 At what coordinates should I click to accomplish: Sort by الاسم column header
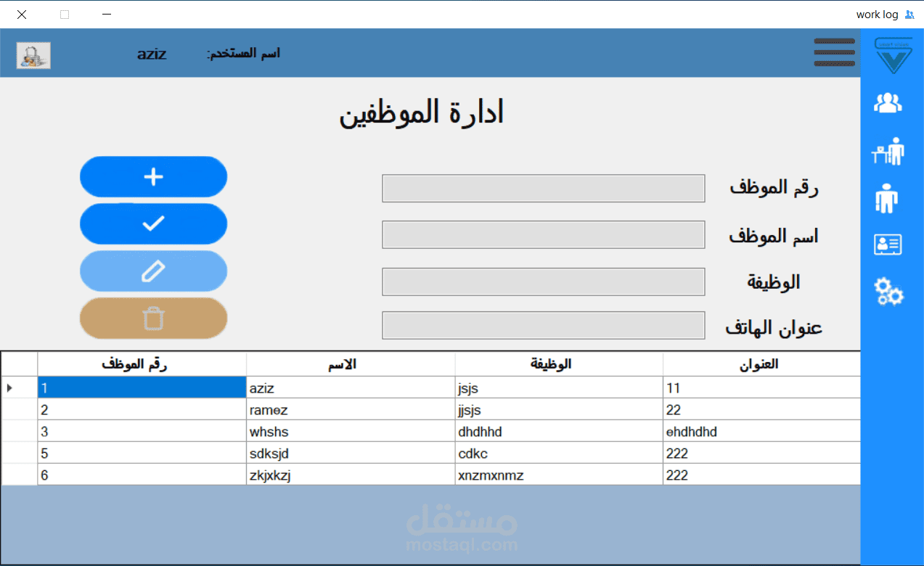[351, 364]
